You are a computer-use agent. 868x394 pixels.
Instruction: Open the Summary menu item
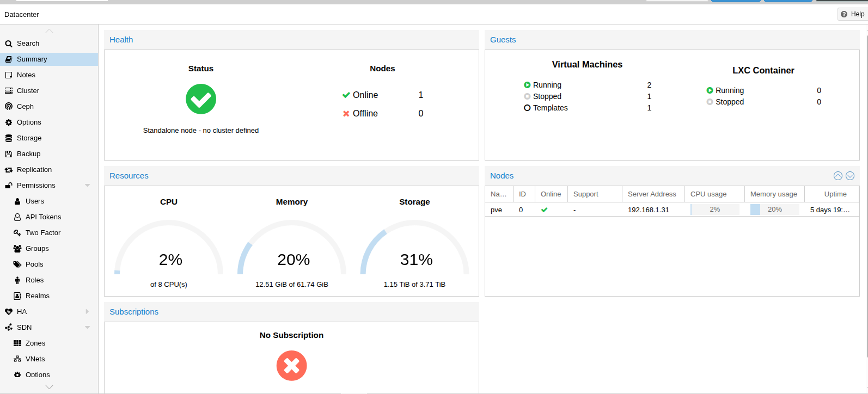point(32,59)
